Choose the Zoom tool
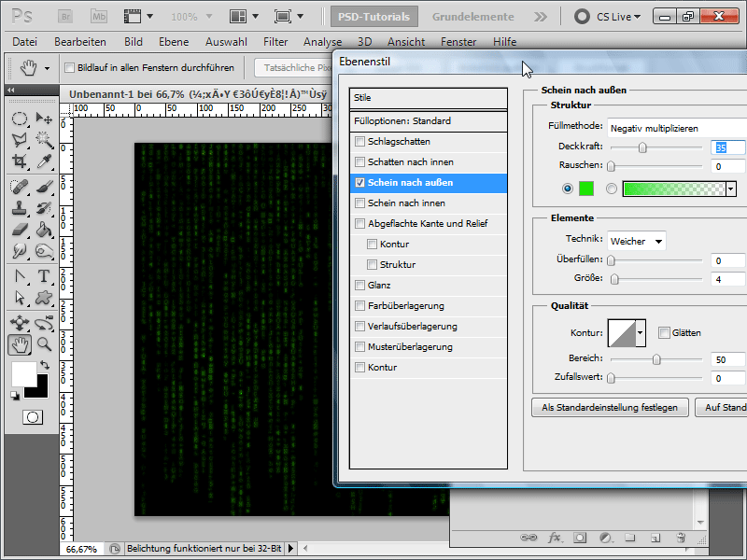 44,344
